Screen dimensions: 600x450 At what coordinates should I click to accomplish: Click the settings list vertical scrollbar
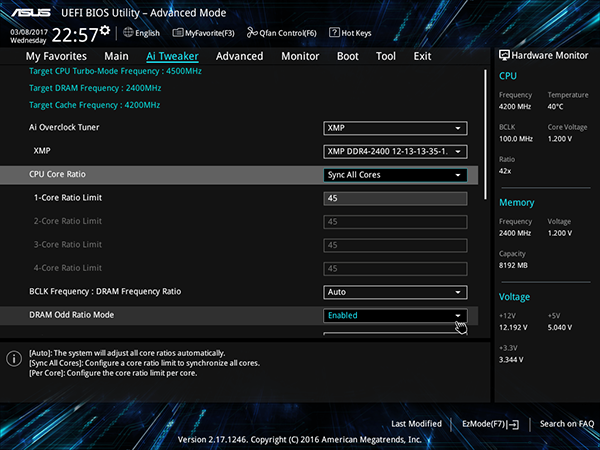(x=485, y=134)
